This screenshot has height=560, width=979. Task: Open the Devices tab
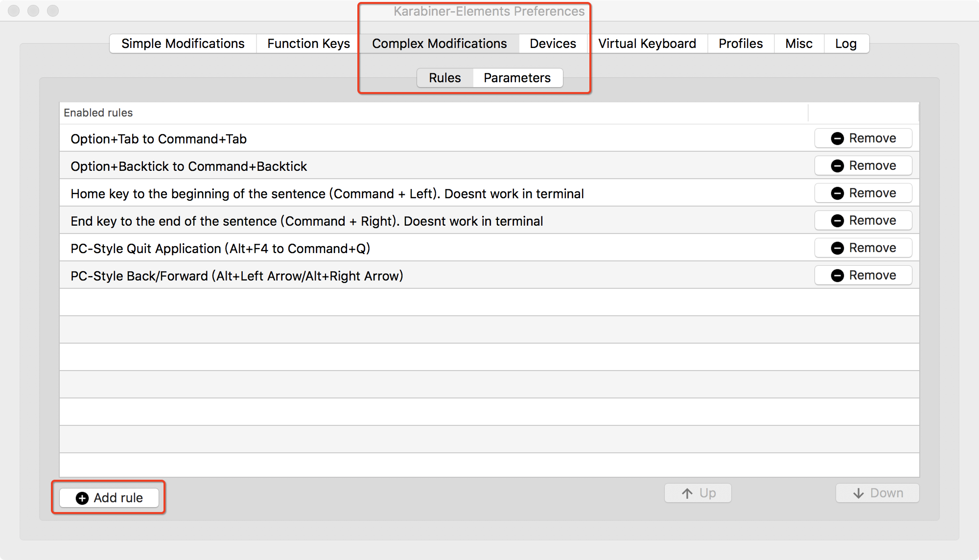coord(553,44)
